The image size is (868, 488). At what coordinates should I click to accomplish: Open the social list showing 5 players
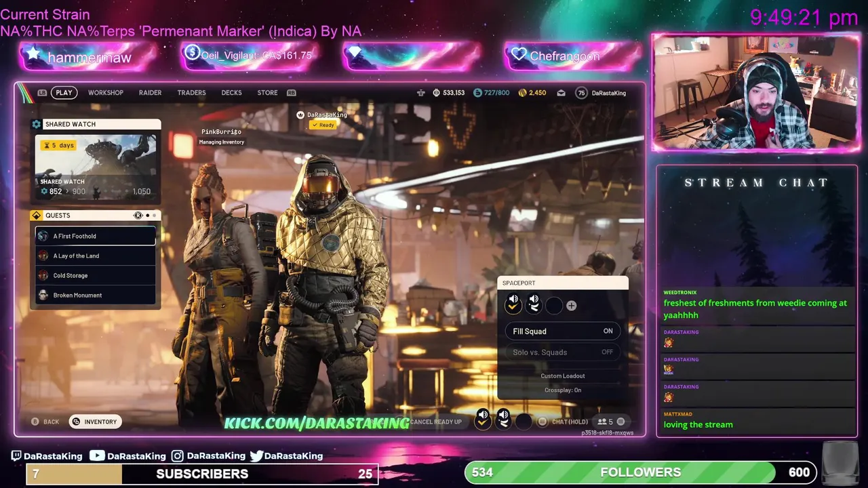click(605, 422)
